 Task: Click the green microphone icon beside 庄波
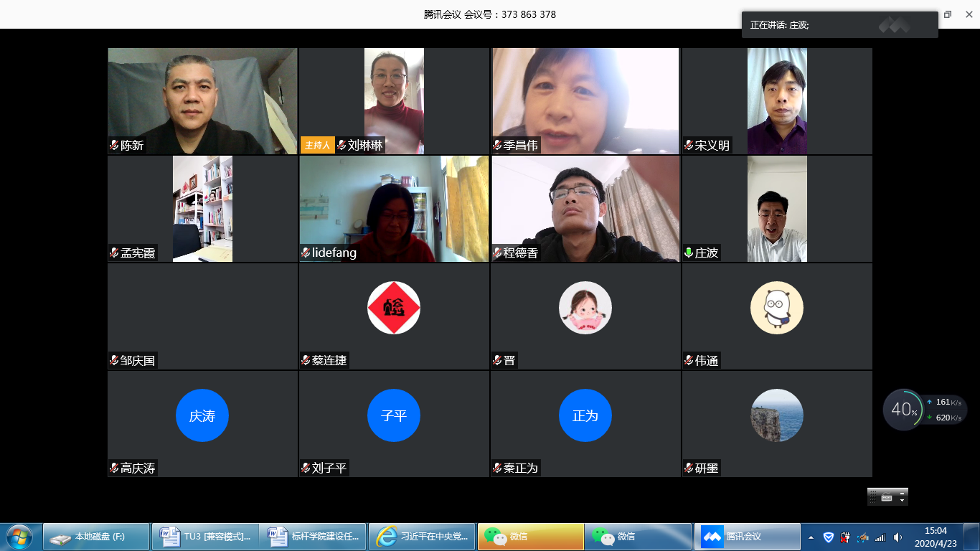[x=689, y=253]
